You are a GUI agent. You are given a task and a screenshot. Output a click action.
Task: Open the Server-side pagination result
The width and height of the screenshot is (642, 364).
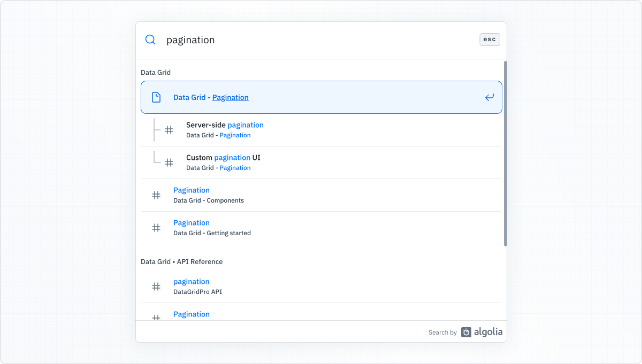225,130
